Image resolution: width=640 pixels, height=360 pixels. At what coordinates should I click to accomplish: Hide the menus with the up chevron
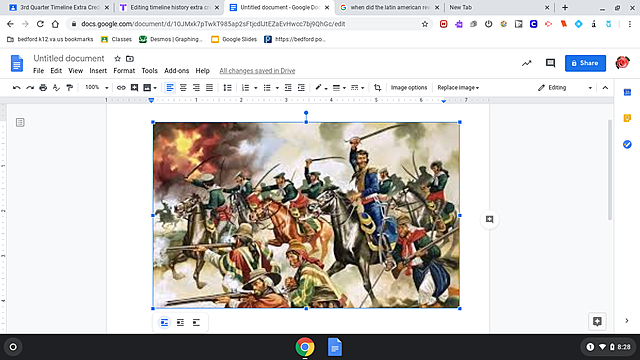(605, 87)
